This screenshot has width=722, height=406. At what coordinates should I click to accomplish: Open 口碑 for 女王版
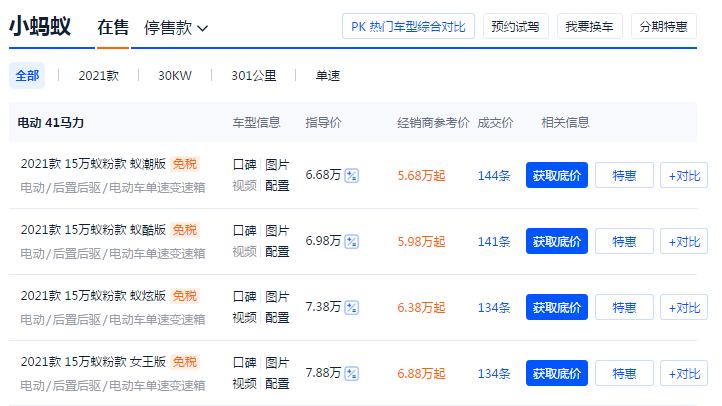click(x=245, y=363)
